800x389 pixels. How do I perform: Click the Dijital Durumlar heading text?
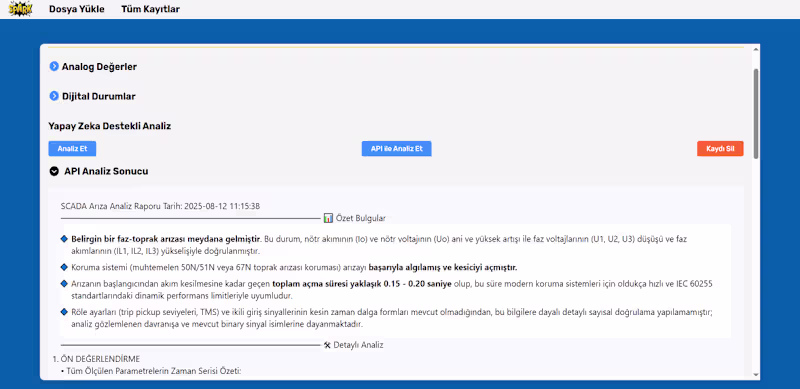pyautogui.click(x=98, y=96)
